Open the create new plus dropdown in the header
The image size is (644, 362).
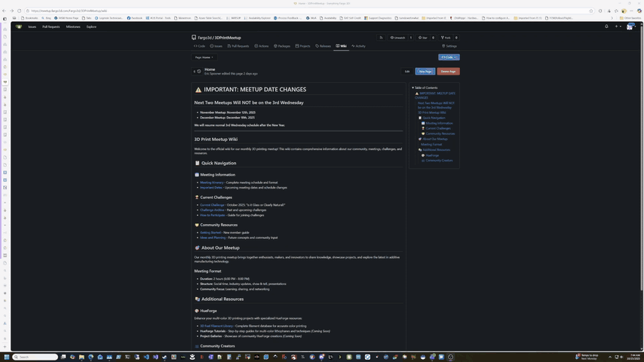click(617, 26)
